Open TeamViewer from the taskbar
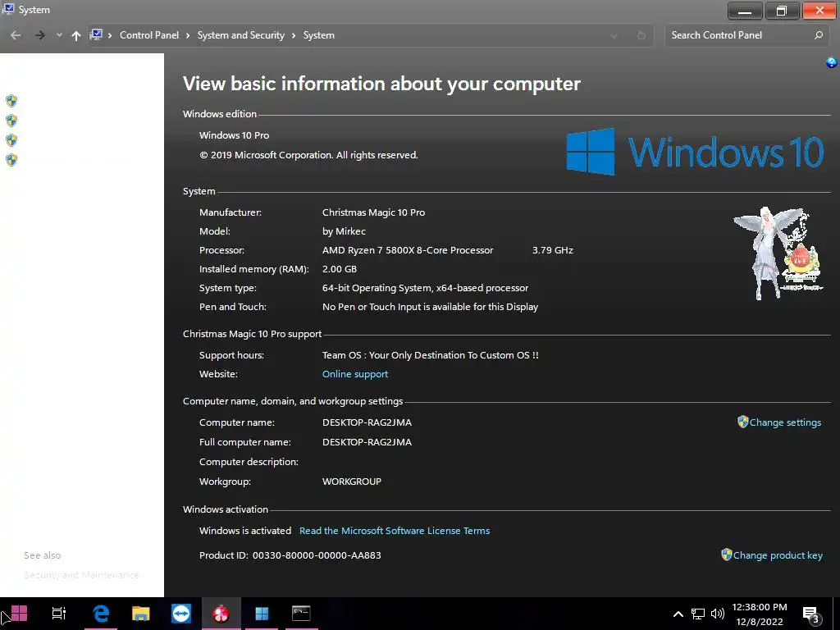Screen dimensions: 840x630 (x=181, y=614)
